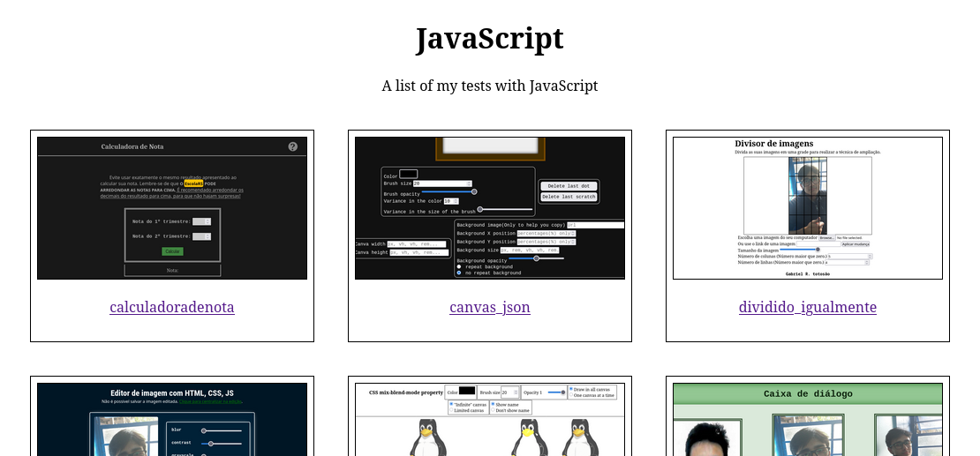Open the canvas_json link
The width and height of the screenshot is (980, 456).
[x=490, y=307]
